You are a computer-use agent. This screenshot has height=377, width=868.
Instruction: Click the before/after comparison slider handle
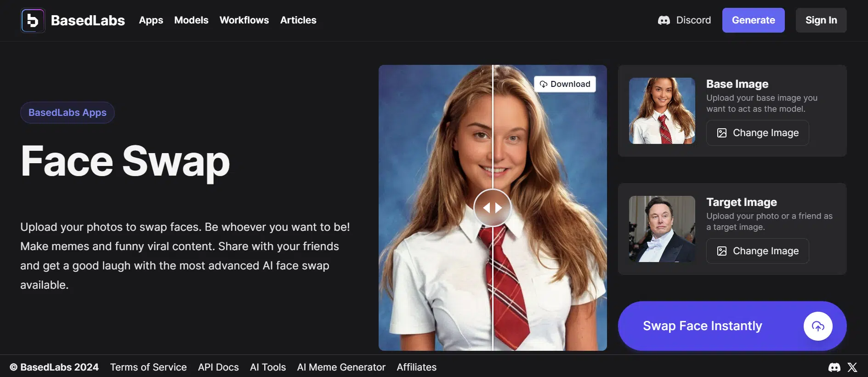(x=492, y=208)
